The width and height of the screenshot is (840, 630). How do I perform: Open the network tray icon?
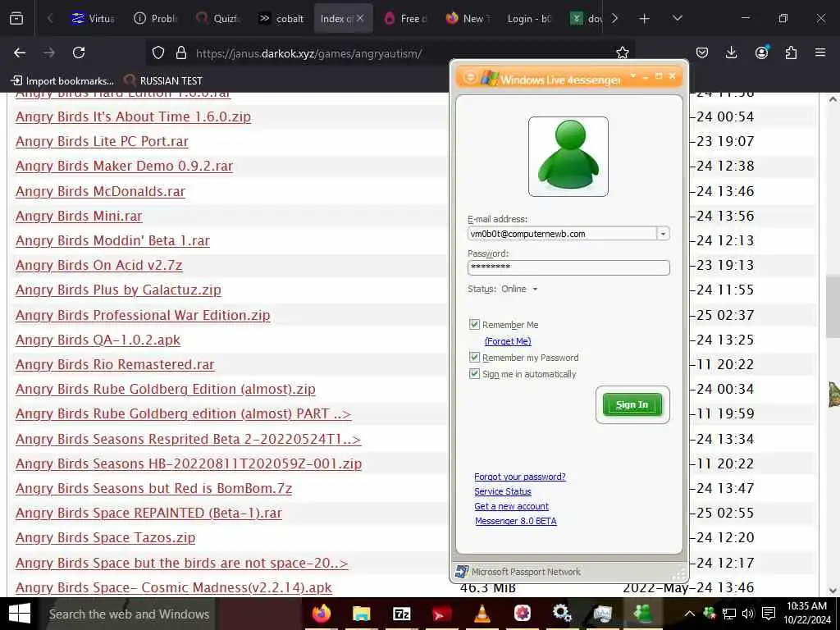click(729, 614)
